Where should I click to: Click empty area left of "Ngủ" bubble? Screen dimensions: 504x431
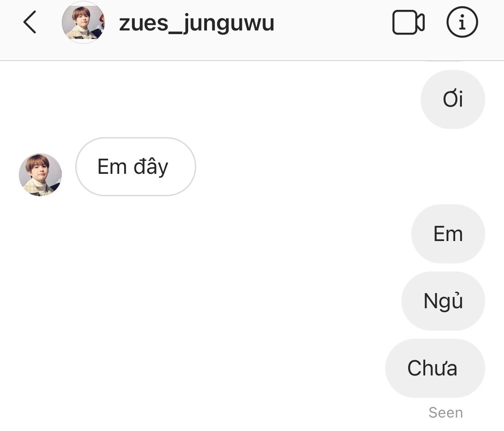point(224,301)
